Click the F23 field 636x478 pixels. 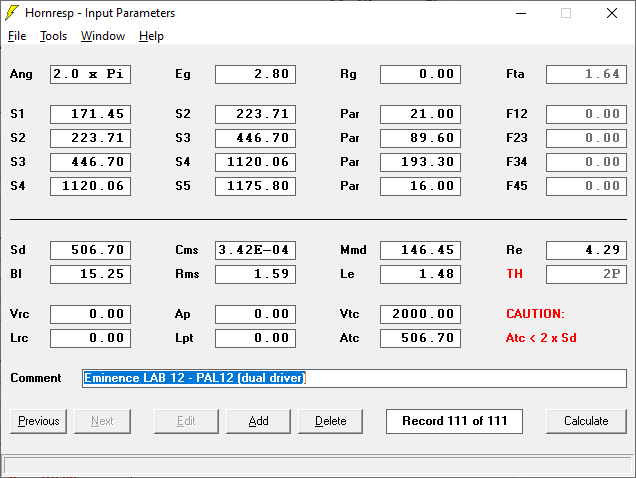[x=586, y=138]
